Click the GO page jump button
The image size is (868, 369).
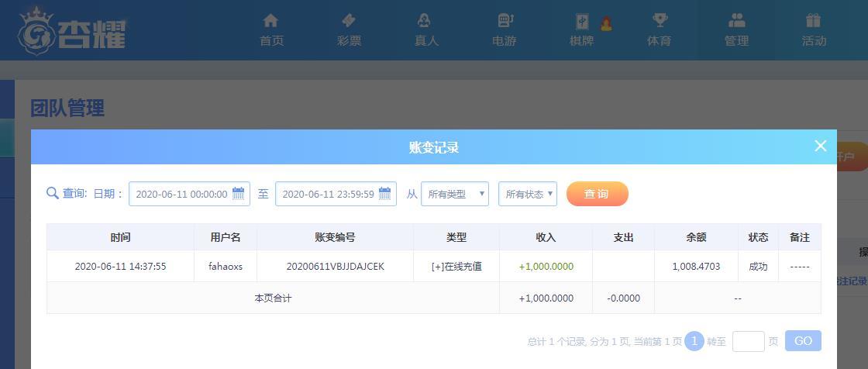pos(803,341)
